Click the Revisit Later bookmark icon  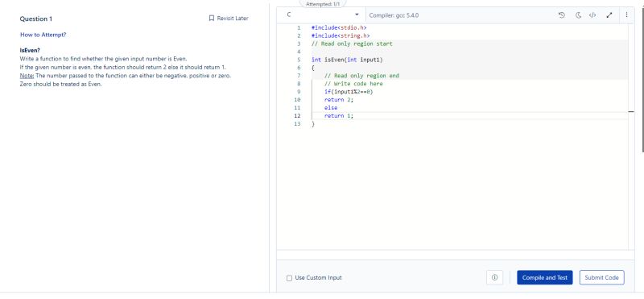(212, 18)
